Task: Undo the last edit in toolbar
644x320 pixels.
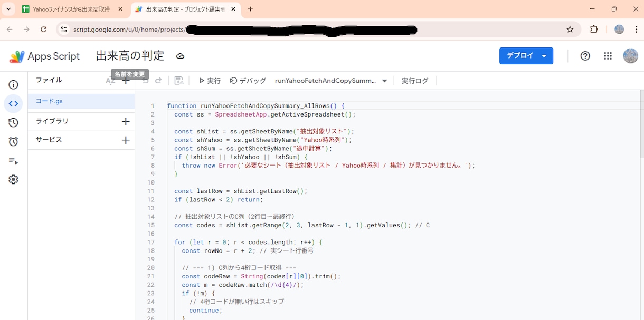Action: [146, 81]
